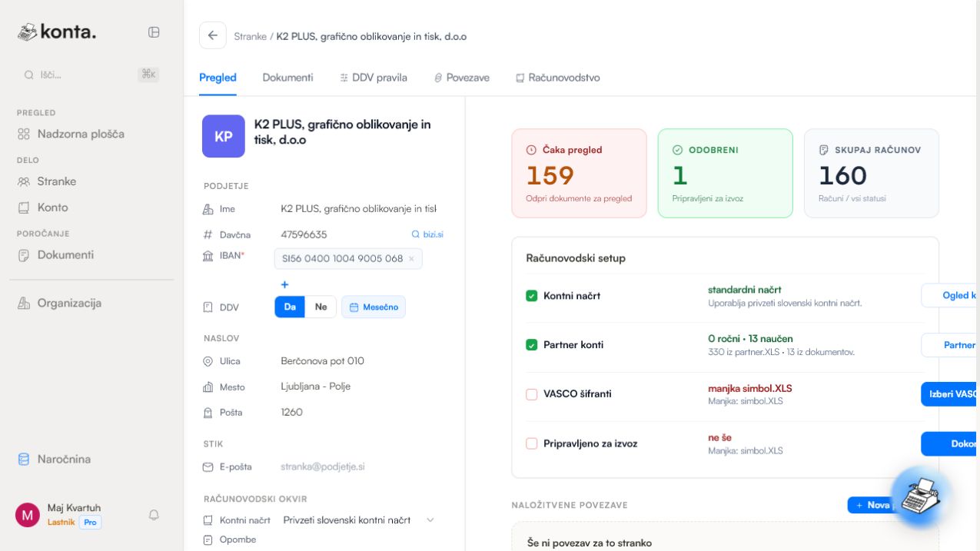Click the city icon beside Mesto
This screenshot has height=551, width=980.
[208, 387]
